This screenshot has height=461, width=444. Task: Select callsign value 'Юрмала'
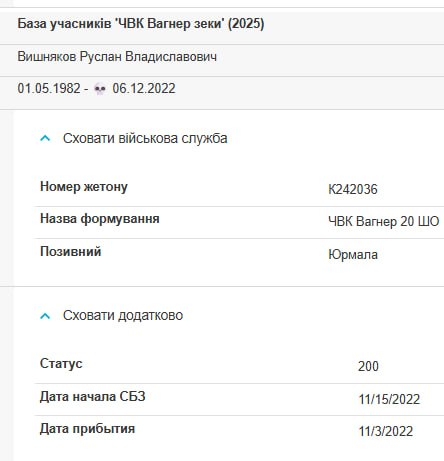[x=353, y=255]
